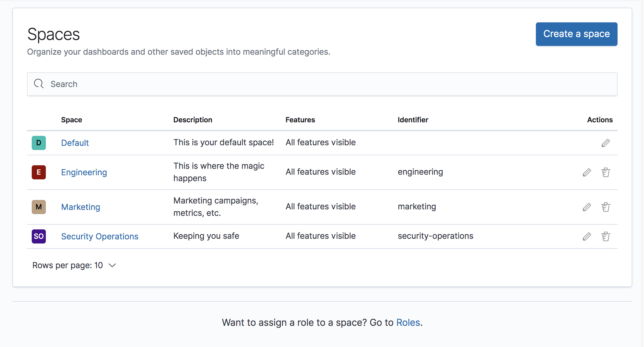Delete the Engineering space via trash icon

[606, 172]
